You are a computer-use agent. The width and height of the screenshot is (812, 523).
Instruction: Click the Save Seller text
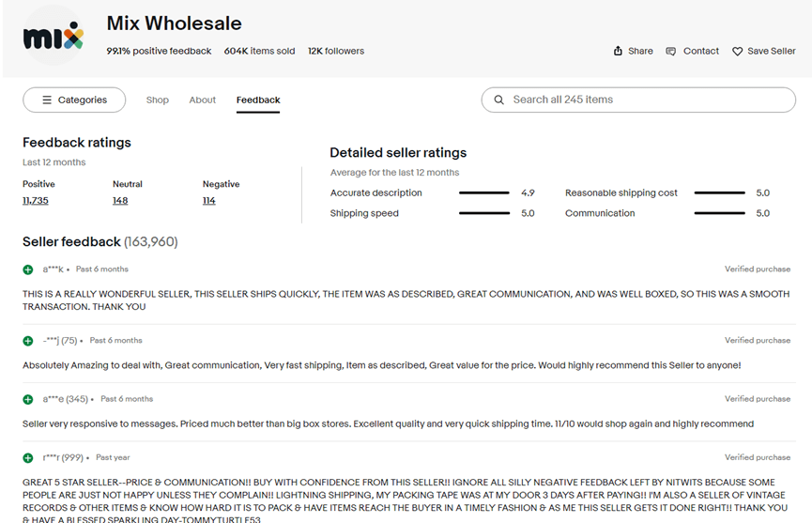(x=772, y=51)
